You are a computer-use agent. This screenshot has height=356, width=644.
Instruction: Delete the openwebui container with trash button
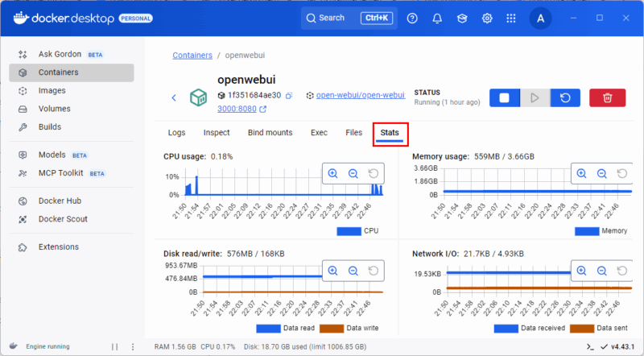(608, 97)
